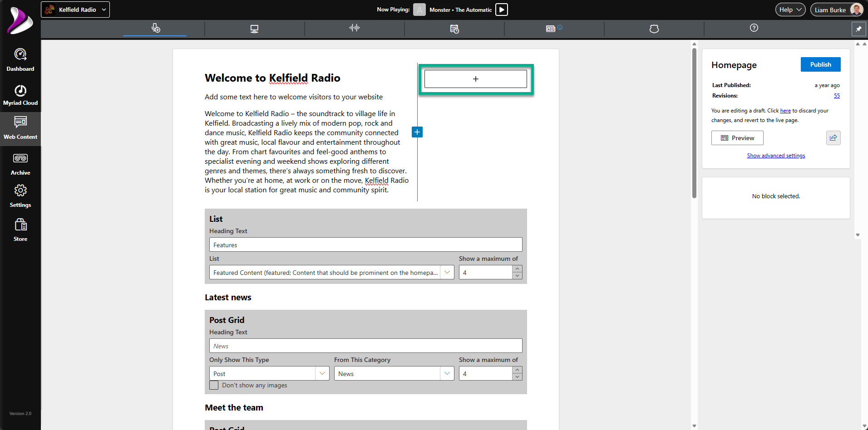The width and height of the screenshot is (868, 430).
Task: Show advanced settings link
Action: coord(776,156)
